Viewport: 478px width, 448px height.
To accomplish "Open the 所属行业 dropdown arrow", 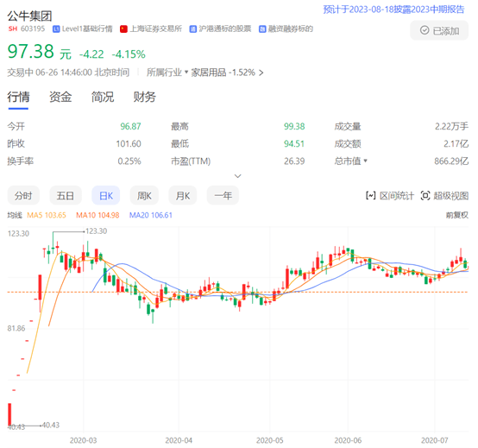I will pos(186,72).
